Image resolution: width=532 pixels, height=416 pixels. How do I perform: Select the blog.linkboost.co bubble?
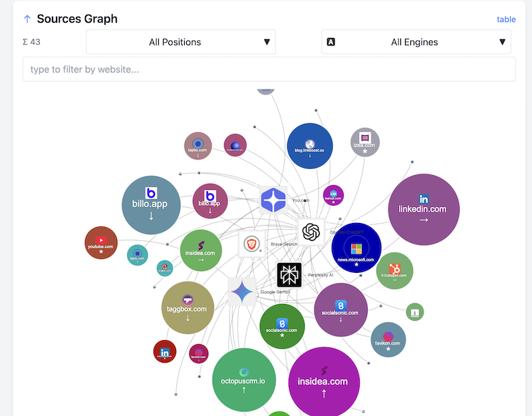[310, 146]
